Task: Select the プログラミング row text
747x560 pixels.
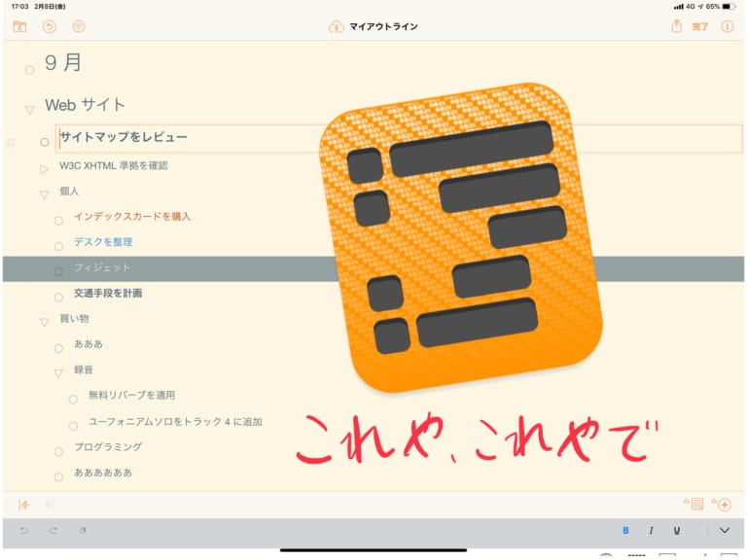Action: click(108, 447)
